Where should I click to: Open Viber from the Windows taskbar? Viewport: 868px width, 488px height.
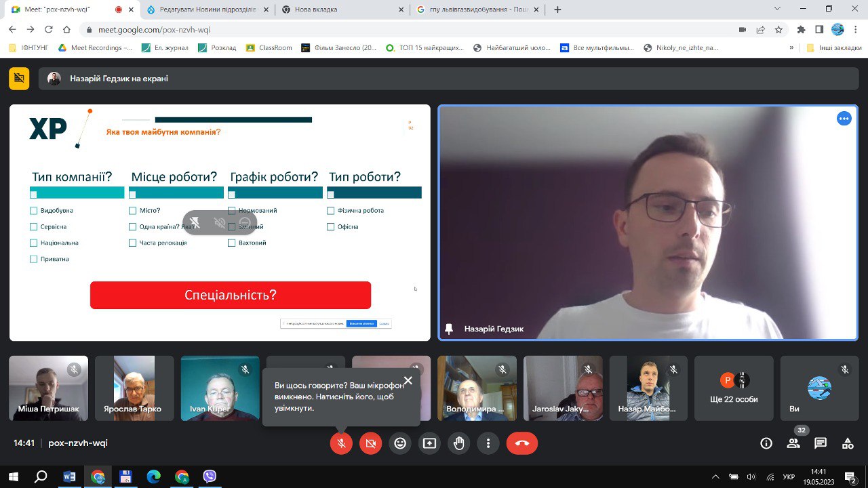click(x=210, y=476)
